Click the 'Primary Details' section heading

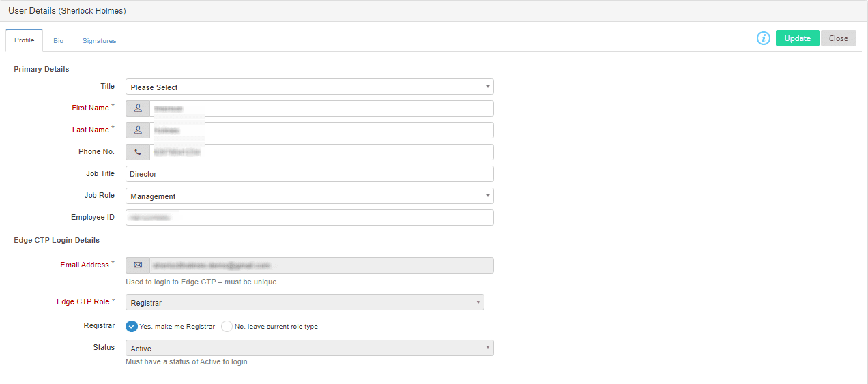(42, 69)
